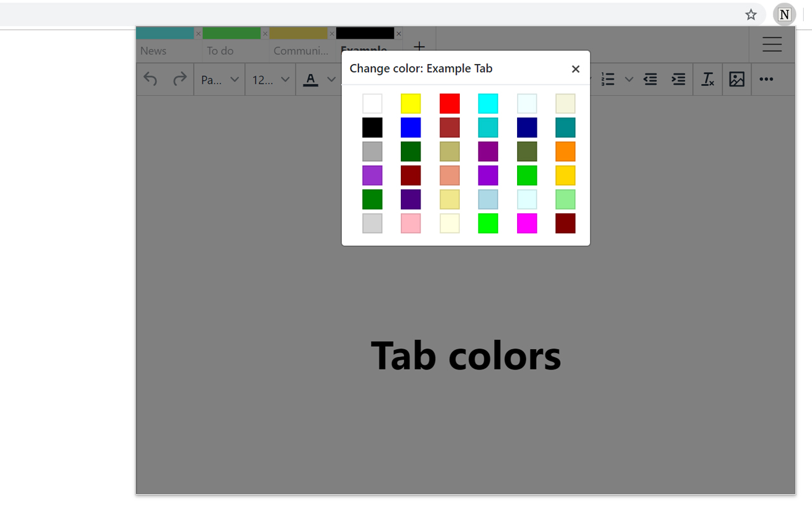Insert an image

click(x=737, y=79)
